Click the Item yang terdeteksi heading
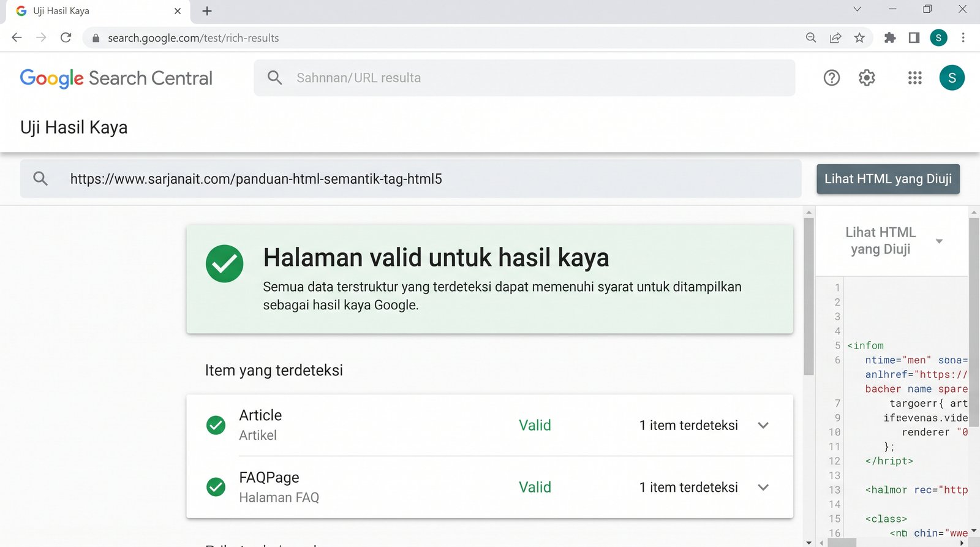 (274, 371)
